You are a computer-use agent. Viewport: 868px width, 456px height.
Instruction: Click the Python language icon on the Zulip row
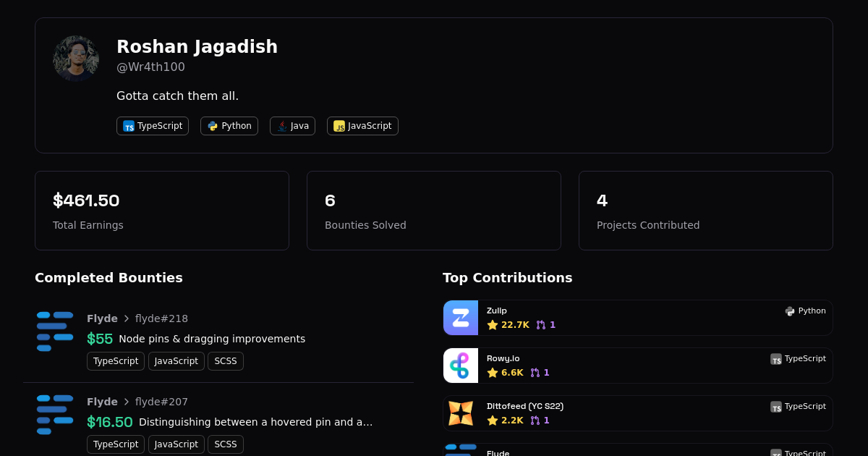789,311
